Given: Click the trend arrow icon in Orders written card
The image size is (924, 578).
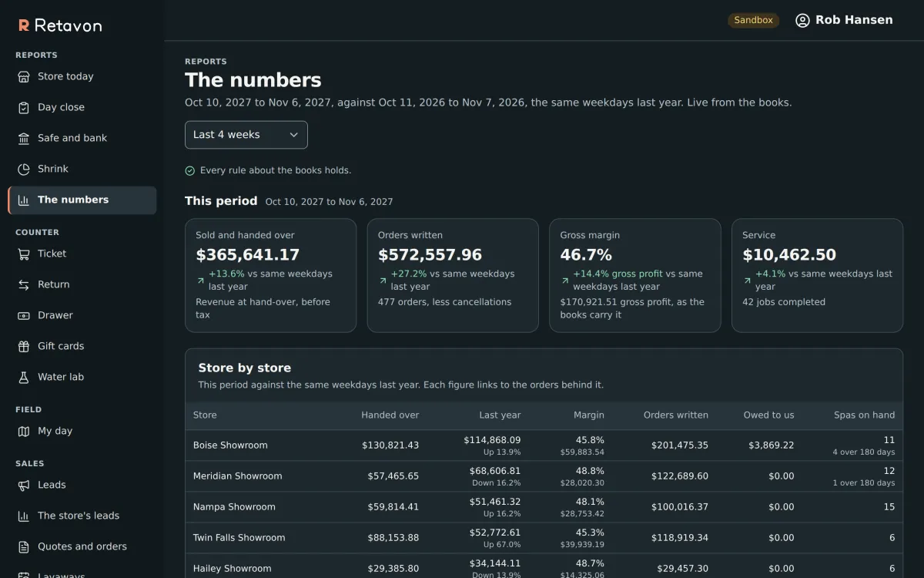Looking at the screenshot, I should pyautogui.click(x=383, y=281).
